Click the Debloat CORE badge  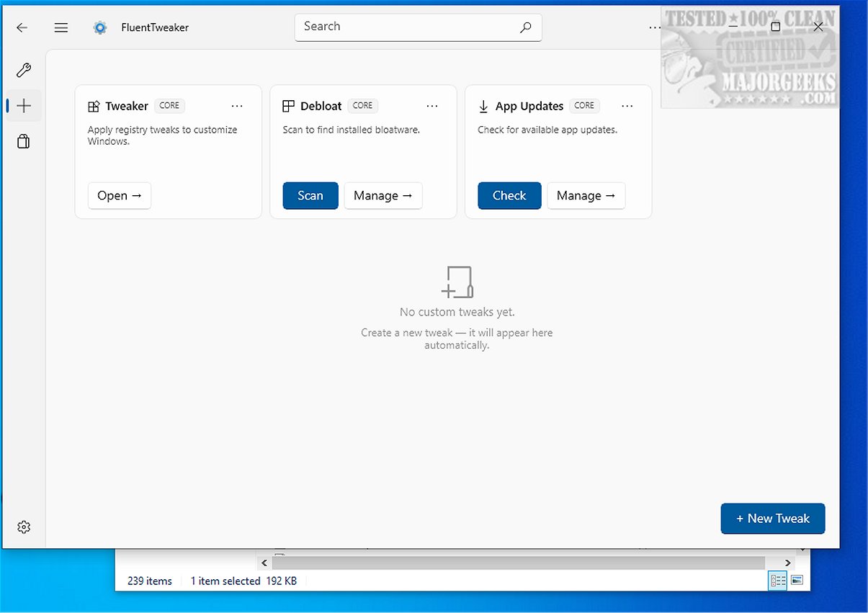362,105
